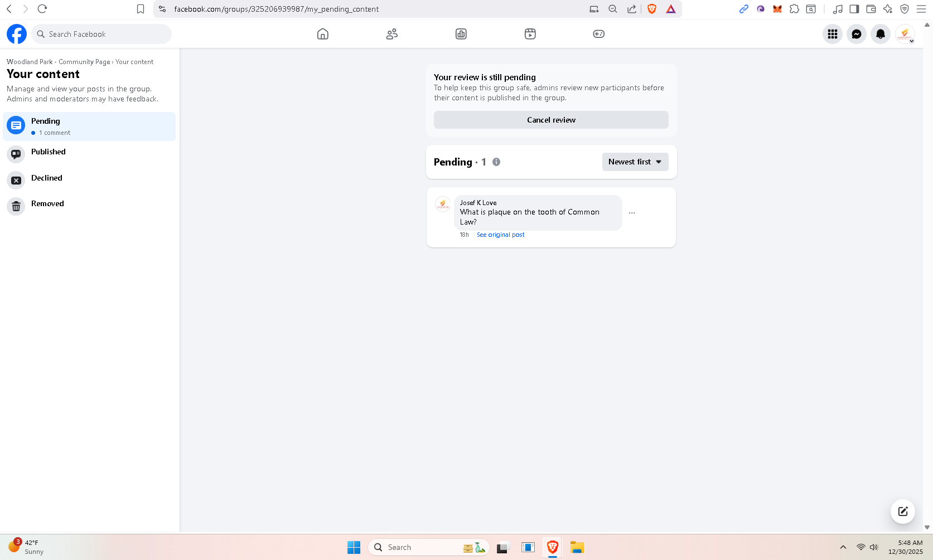Viewport: 933px width, 560px height.
Task: Click the Pending info circle icon
Action: coord(496,162)
